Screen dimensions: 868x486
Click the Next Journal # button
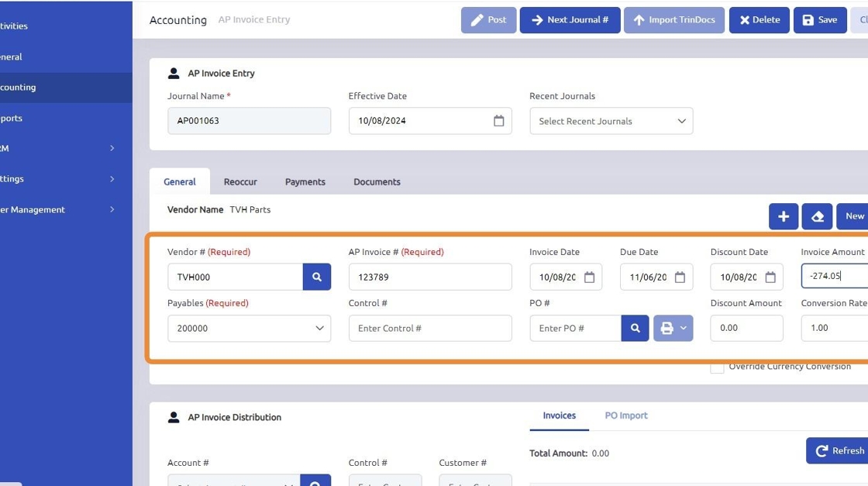(x=570, y=20)
